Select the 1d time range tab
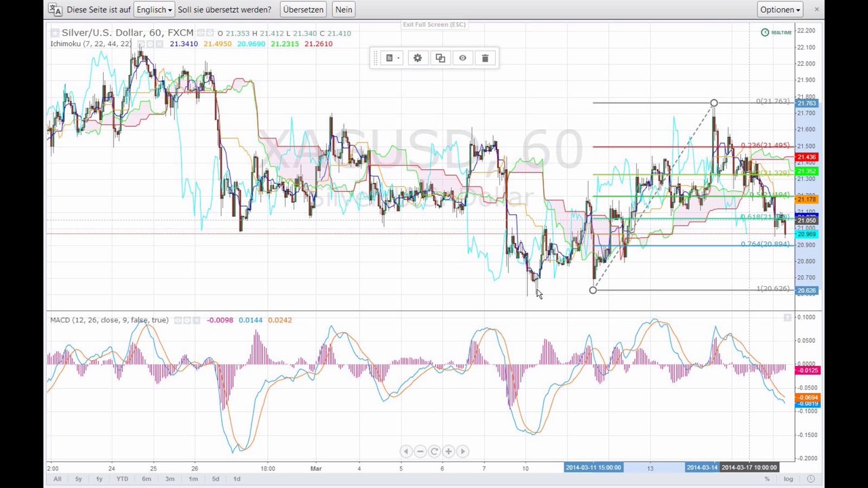This screenshot has height=488, width=868. (237, 479)
